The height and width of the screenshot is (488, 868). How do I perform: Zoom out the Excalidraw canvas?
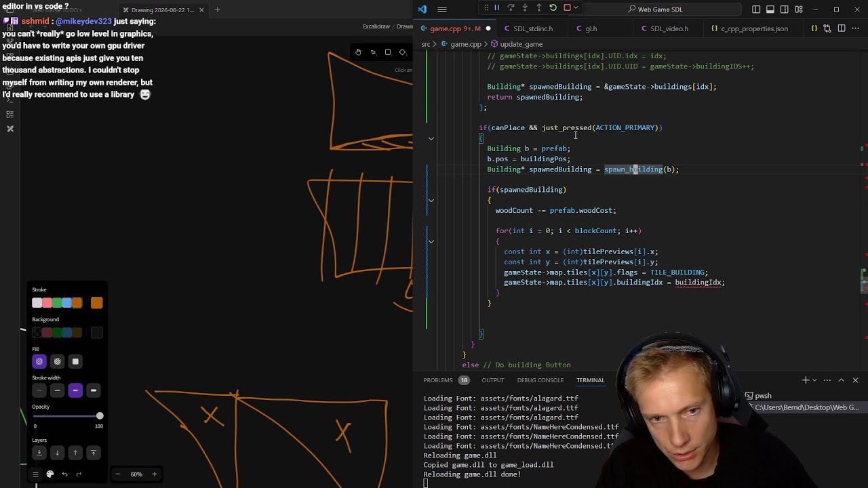(118, 474)
